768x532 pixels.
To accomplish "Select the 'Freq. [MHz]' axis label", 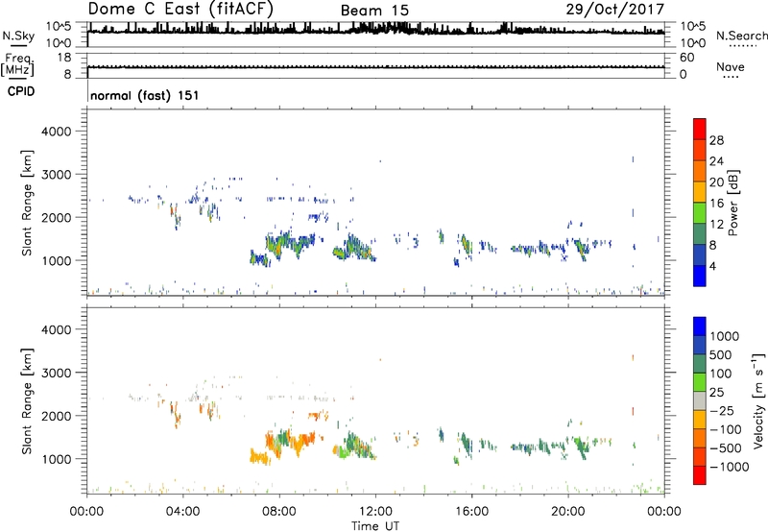I will pyautogui.click(x=17, y=64).
